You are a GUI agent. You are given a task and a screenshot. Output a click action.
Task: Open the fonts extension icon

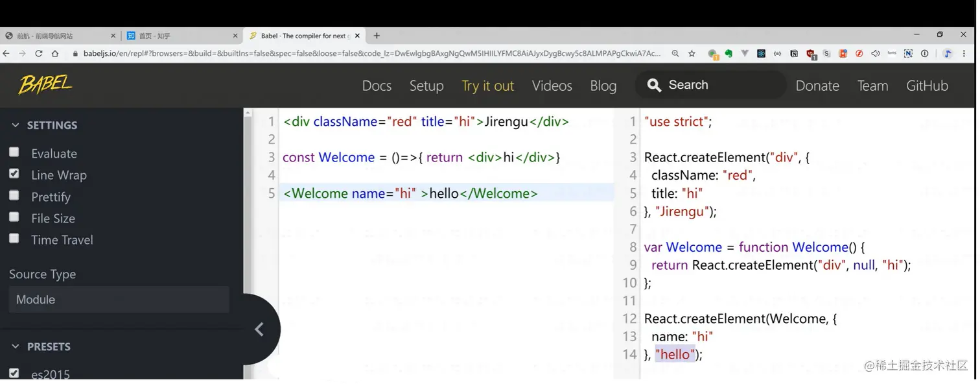click(892, 54)
